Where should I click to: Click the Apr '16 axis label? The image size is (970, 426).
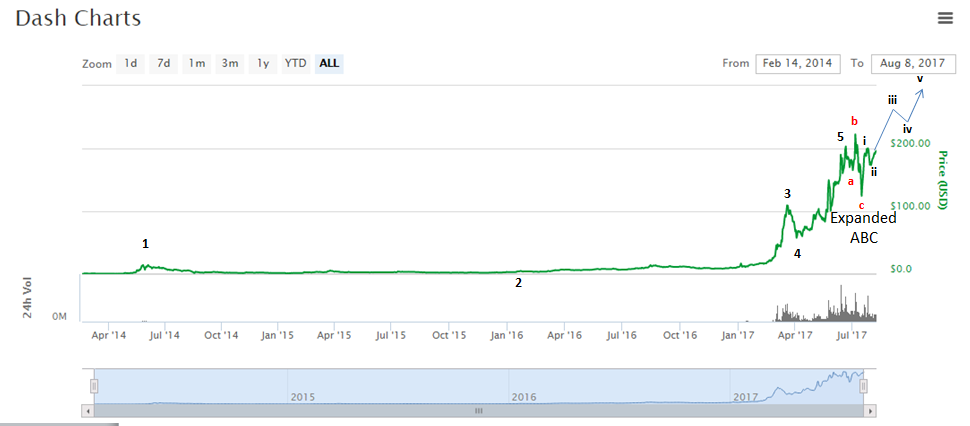coord(565,335)
